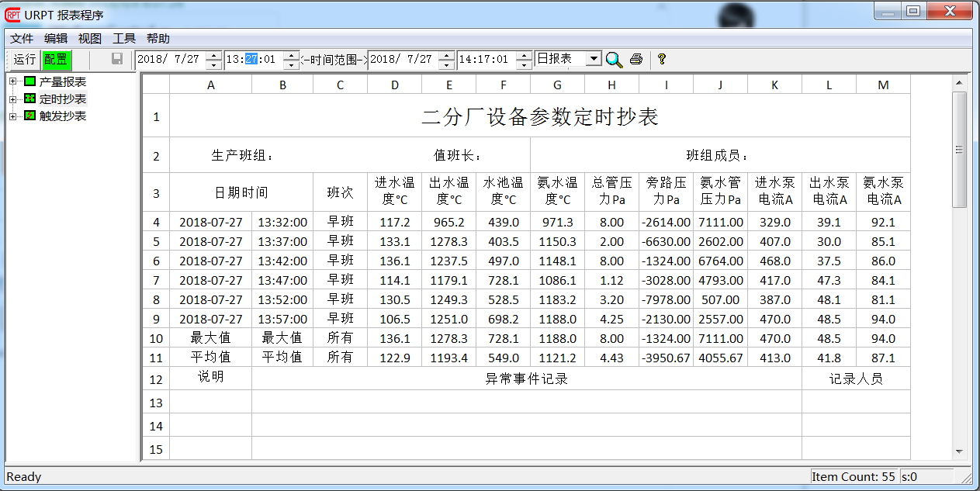The image size is (980, 491).
Task: Open the 日报表 report type dropdown
Action: [594, 59]
